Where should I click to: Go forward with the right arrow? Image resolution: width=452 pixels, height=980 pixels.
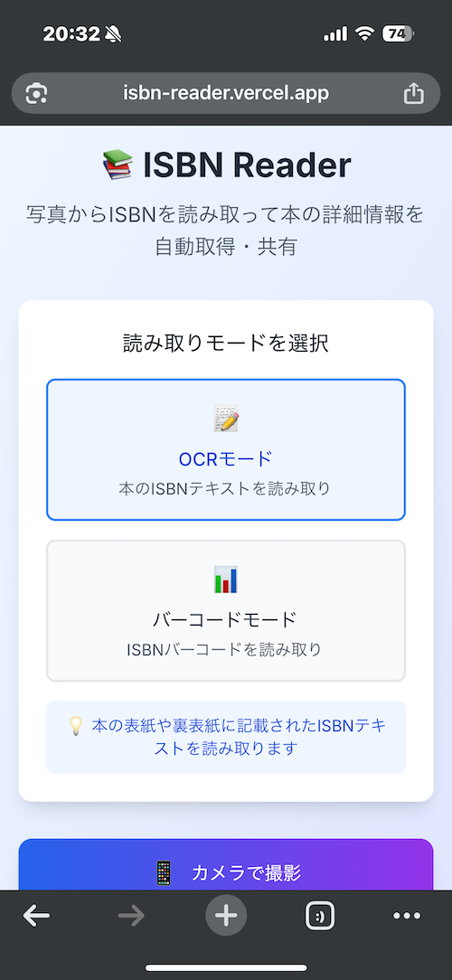131,916
